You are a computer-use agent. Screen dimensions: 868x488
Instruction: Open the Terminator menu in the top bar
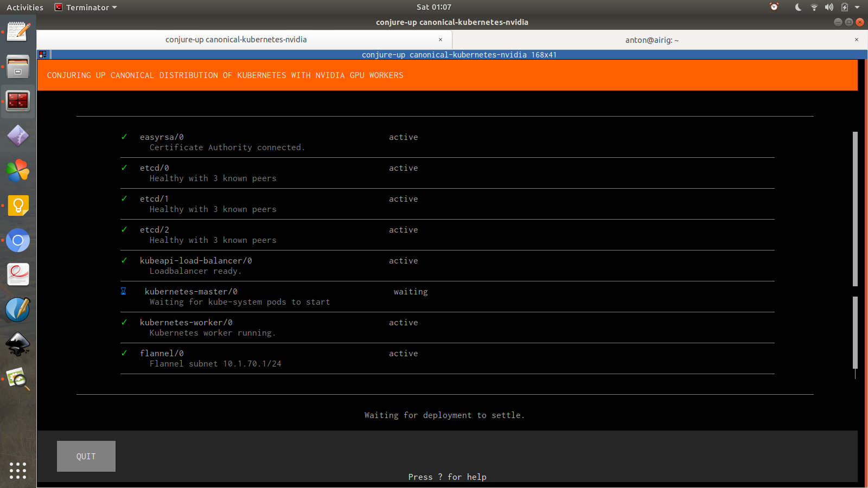(85, 7)
